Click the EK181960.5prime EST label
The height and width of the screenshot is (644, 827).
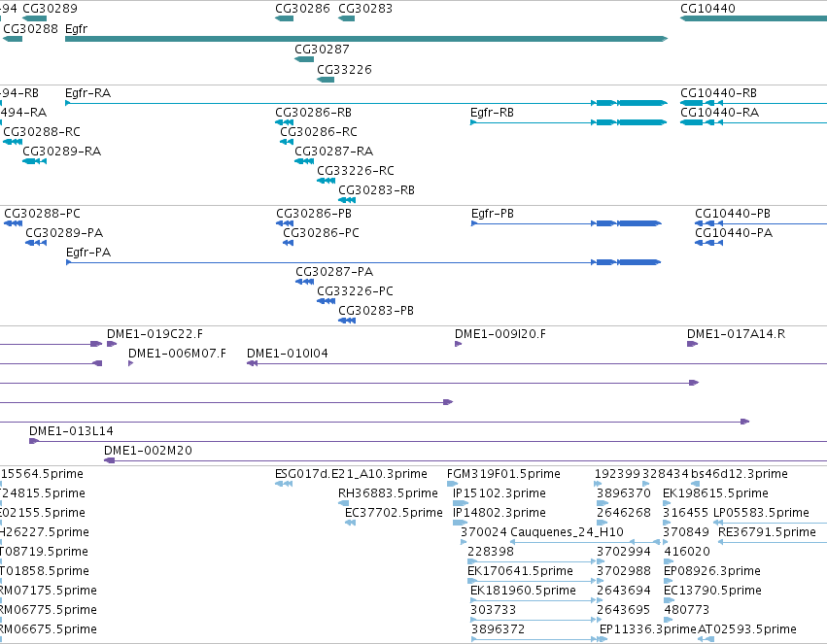(x=523, y=591)
